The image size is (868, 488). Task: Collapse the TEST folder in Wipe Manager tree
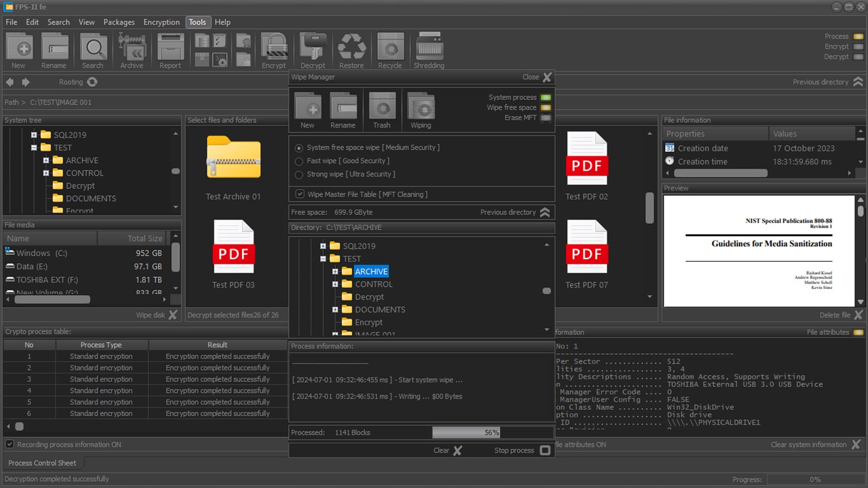pos(322,259)
